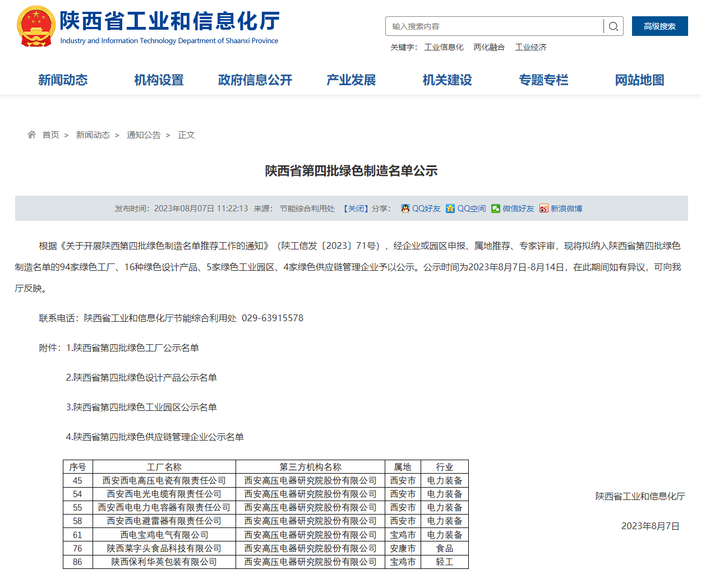Open the 网站地图 page
The height and width of the screenshot is (588, 701).
coord(639,80)
